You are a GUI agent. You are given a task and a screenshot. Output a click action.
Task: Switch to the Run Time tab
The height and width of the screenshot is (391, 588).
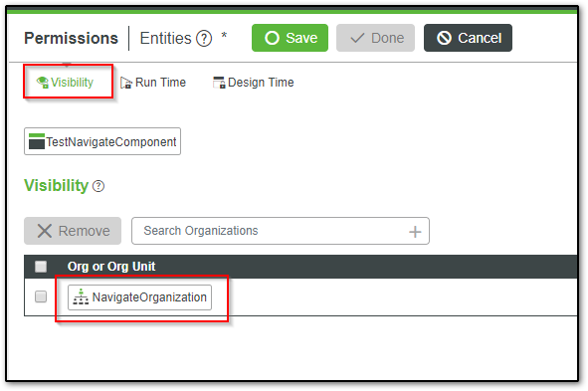(x=153, y=83)
